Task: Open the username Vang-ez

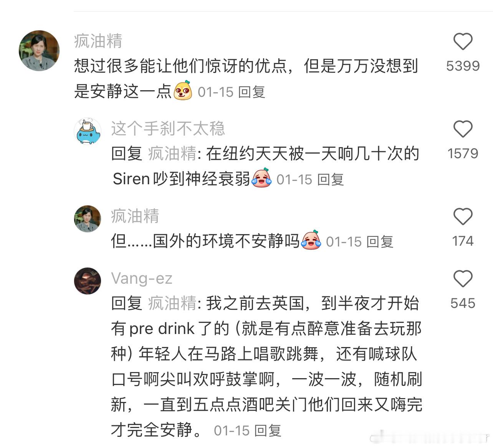Action: (x=142, y=279)
